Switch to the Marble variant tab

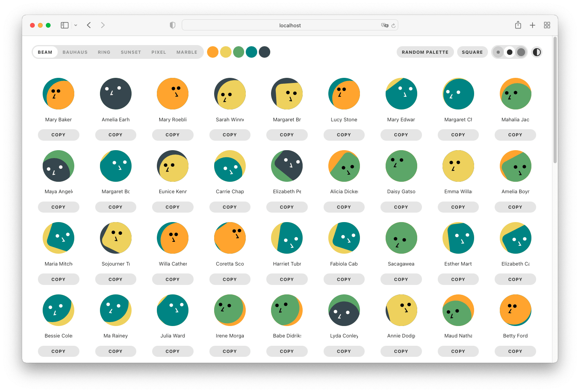187,52
